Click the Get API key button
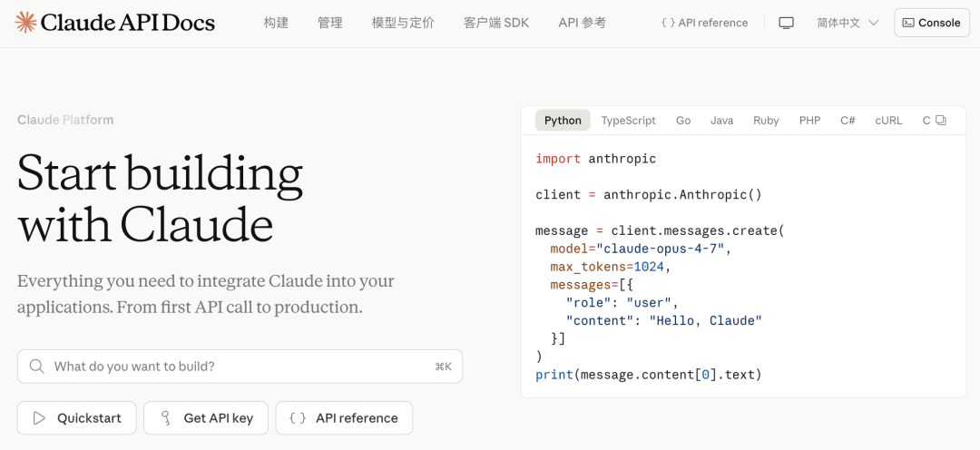 tap(206, 418)
